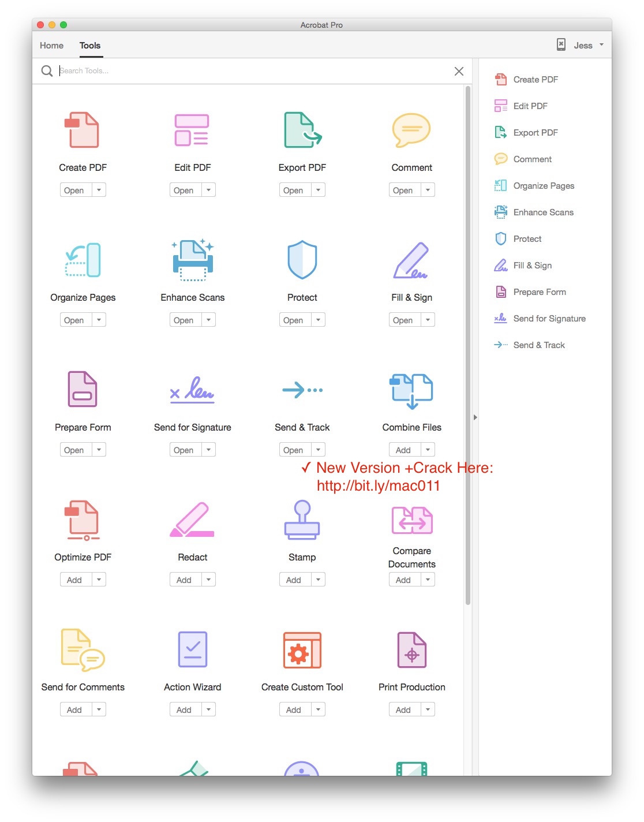Screen dimensions: 644x822
Task: Click the Stamp tool icon
Action: [302, 520]
